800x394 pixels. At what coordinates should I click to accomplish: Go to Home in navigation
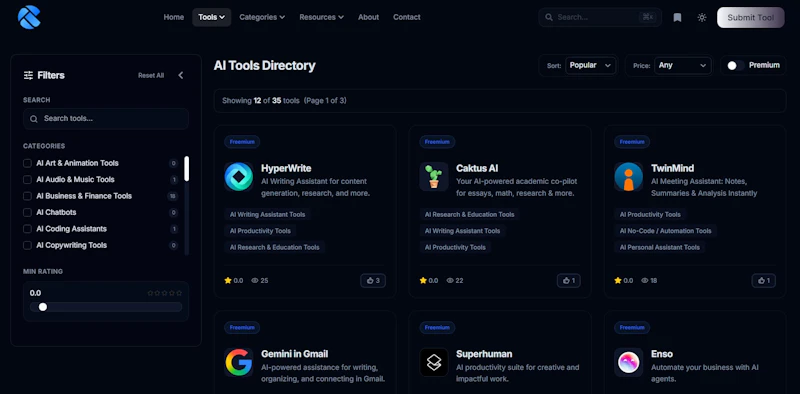click(x=173, y=17)
